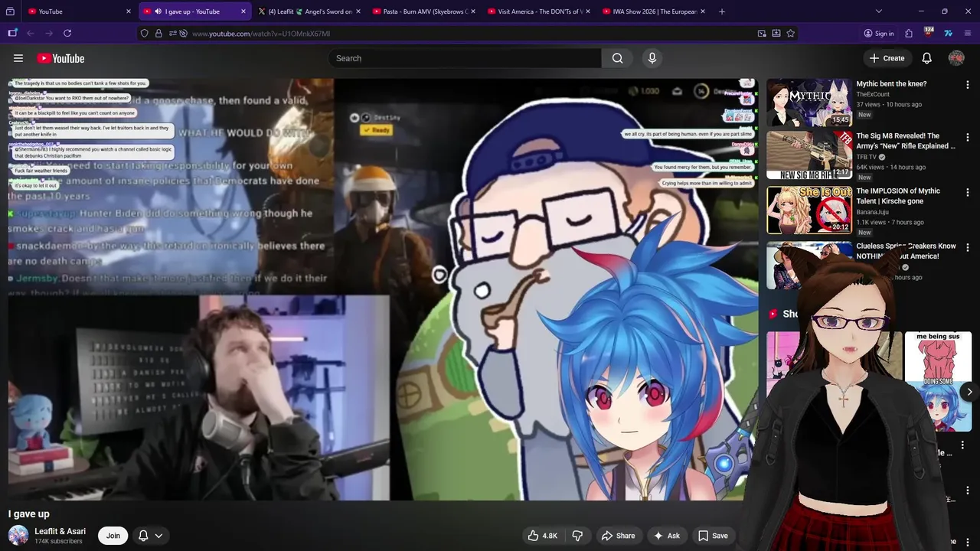Open options for Clueless Spring Creakers video
This screenshot has height=551, width=980.
[x=968, y=247]
